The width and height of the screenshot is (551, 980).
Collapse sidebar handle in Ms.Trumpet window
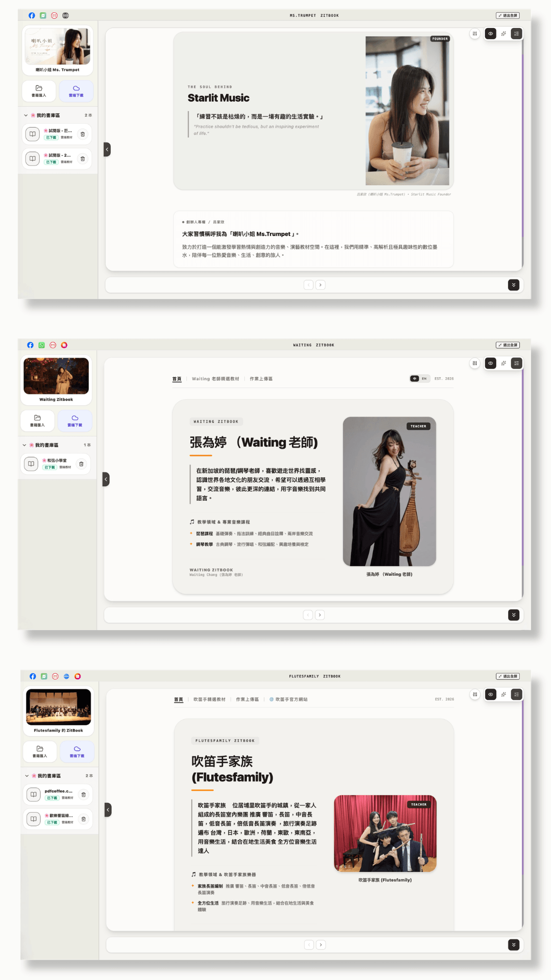point(107,150)
